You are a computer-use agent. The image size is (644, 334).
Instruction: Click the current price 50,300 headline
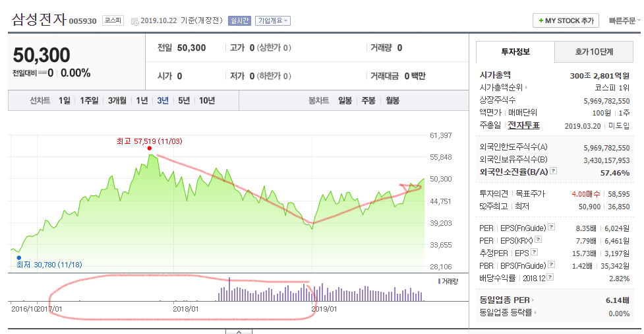coord(42,55)
